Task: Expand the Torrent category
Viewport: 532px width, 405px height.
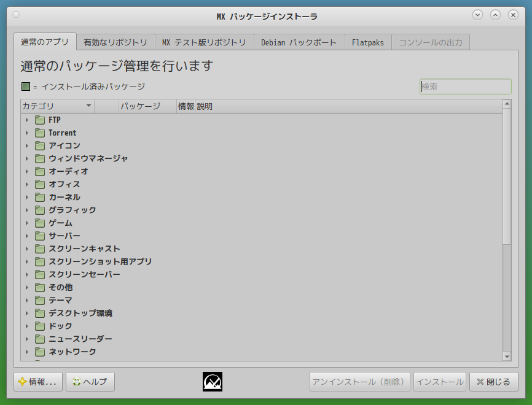Action: pyautogui.click(x=27, y=133)
